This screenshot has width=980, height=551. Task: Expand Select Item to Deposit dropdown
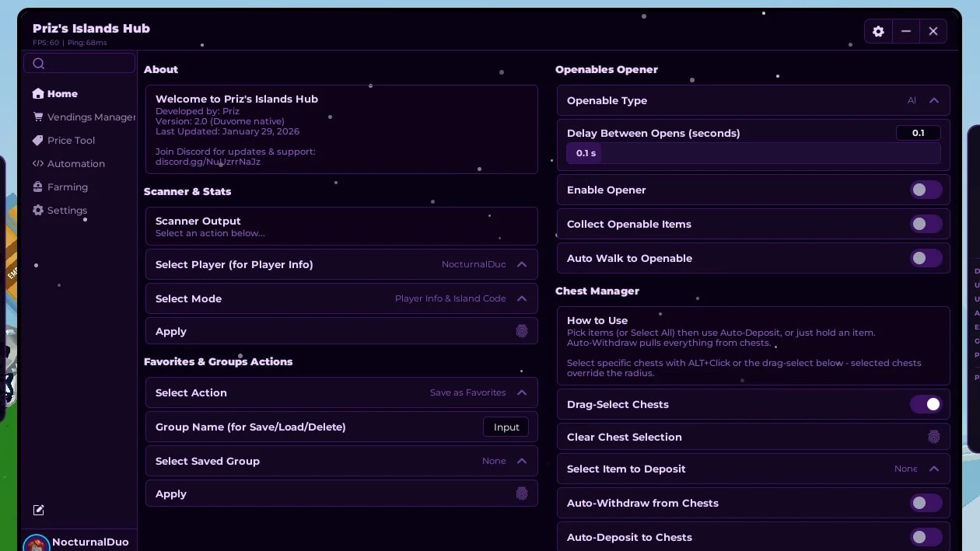pyautogui.click(x=753, y=469)
